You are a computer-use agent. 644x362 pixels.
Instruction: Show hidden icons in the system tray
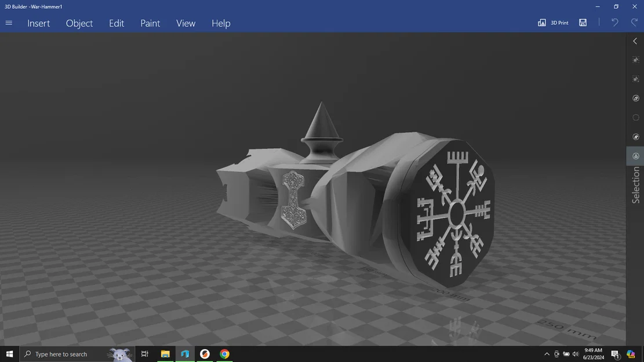click(547, 353)
